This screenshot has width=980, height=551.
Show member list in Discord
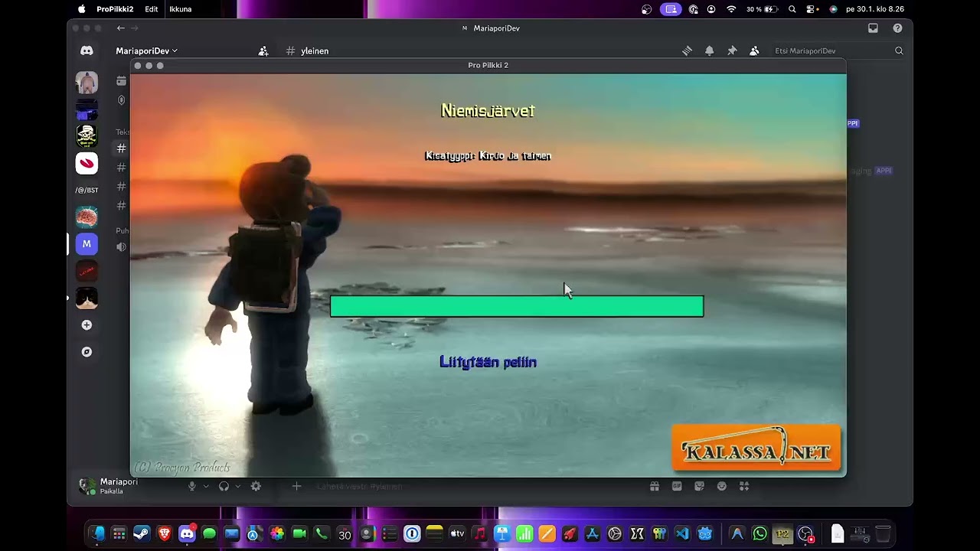click(x=754, y=51)
